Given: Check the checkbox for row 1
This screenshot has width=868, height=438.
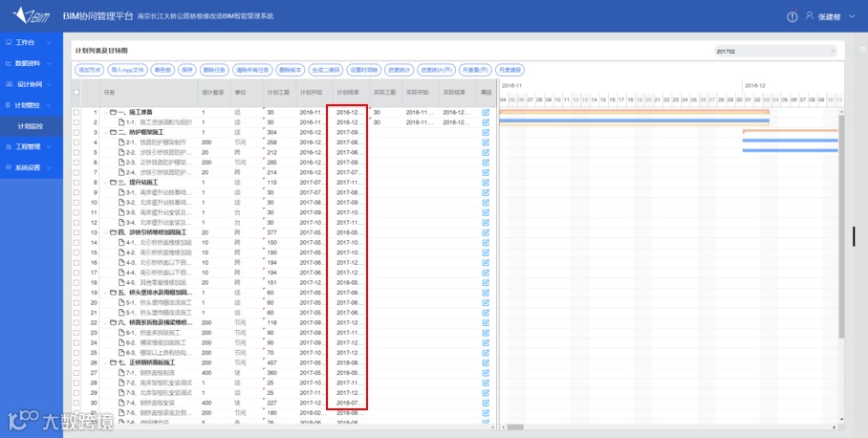Looking at the screenshot, I should pyautogui.click(x=76, y=113).
